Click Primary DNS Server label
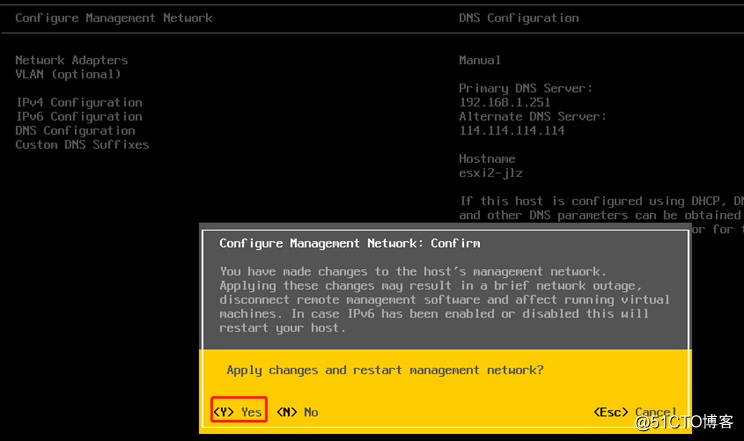The width and height of the screenshot is (744, 441). (x=526, y=88)
